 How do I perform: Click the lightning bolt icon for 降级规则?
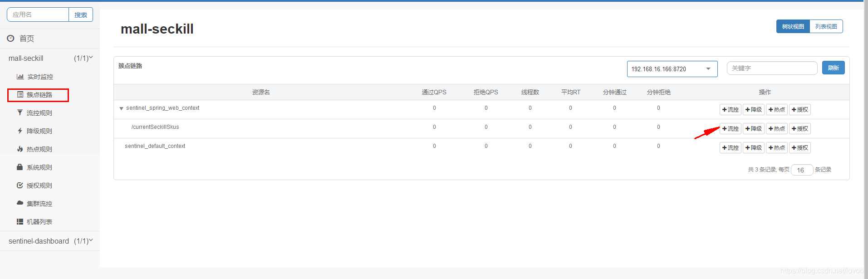(x=20, y=131)
